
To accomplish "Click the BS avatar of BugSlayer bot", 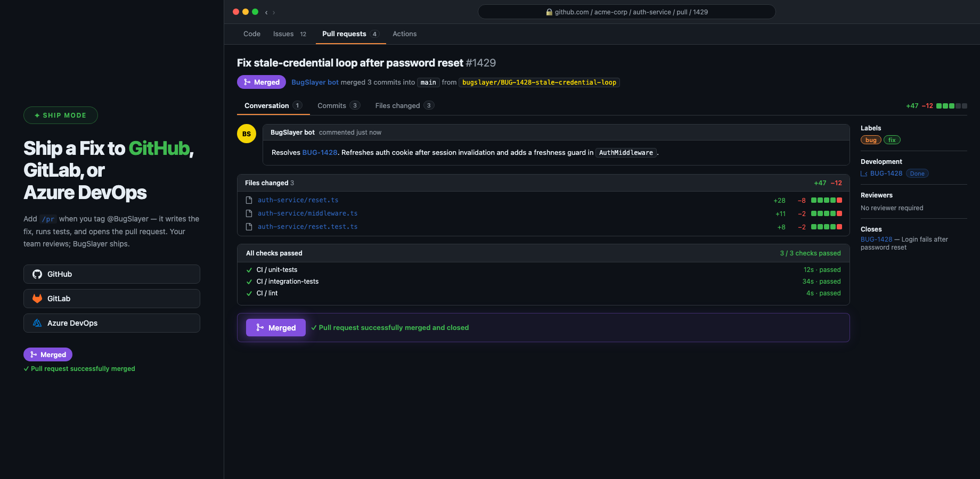I will point(246,134).
